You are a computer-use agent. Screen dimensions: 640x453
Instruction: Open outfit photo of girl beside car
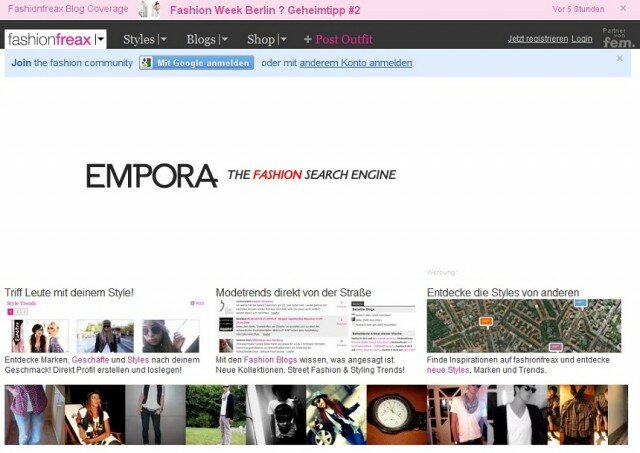[x=337, y=415]
